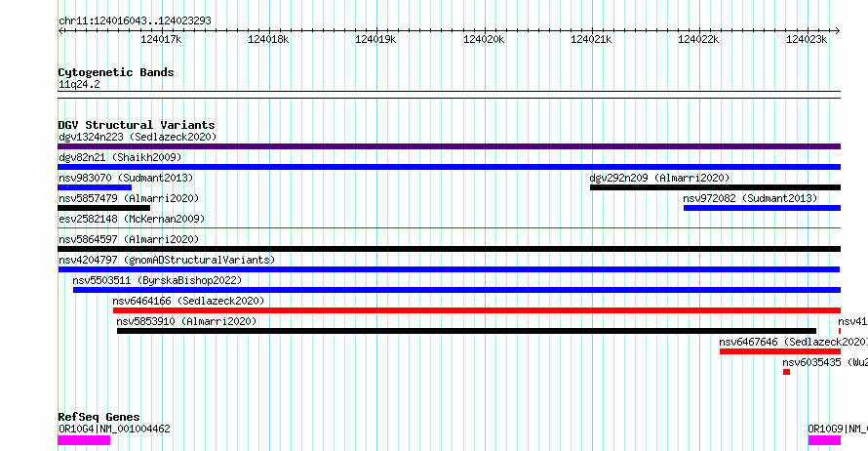Click the tiny red nsv41 marker
The height and width of the screenshot is (451, 868).
tap(840, 331)
